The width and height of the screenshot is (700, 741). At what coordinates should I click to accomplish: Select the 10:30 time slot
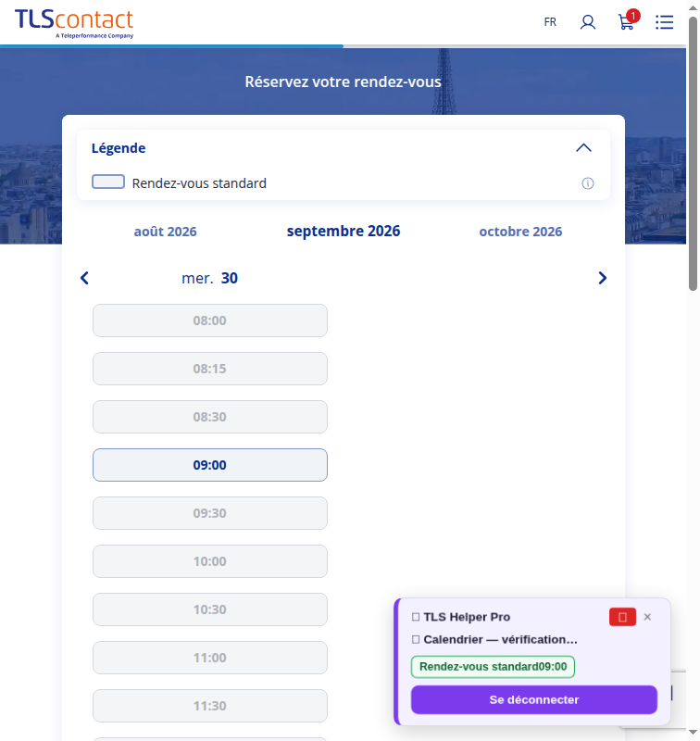(x=209, y=609)
